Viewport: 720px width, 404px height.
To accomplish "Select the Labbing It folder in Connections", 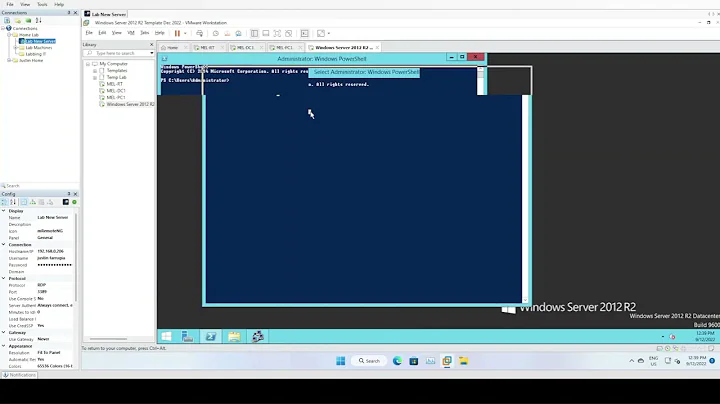I will tap(35, 54).
